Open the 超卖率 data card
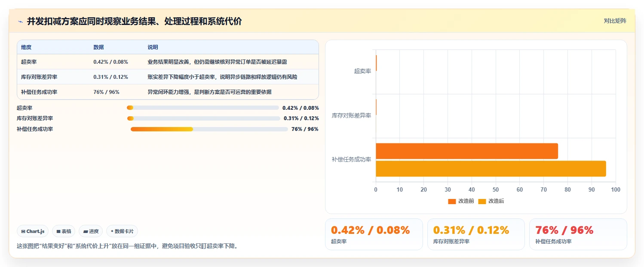 coord(374,234)
